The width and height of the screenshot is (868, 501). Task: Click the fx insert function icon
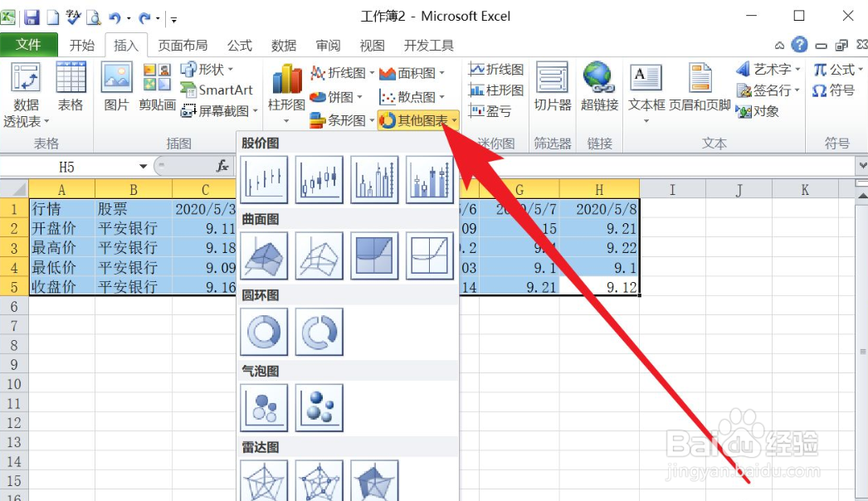222,166
